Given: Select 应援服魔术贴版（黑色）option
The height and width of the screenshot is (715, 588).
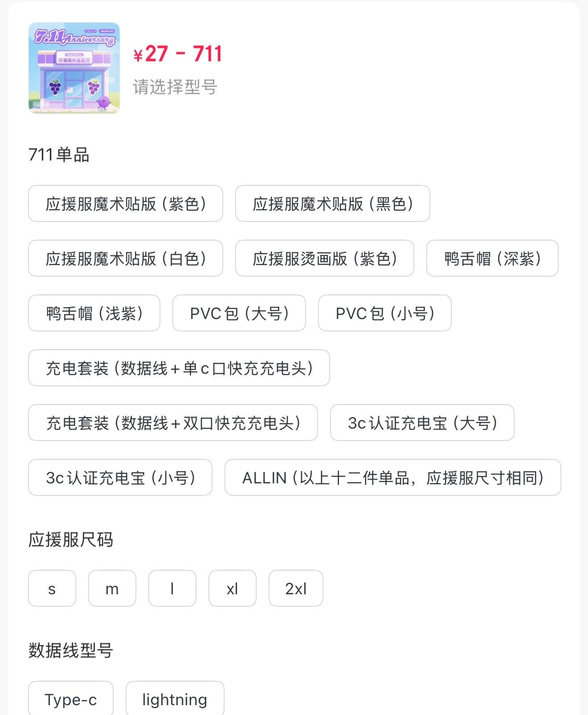Looking at the screenshot, I should pos(333,204).
